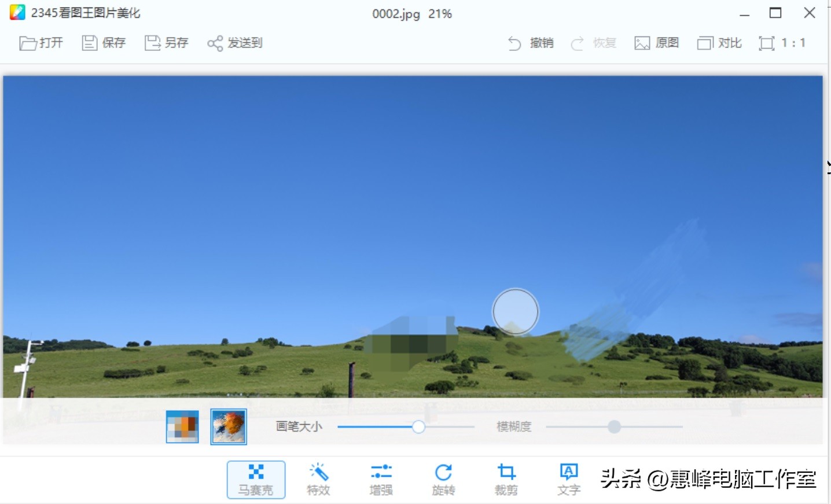The height and width of the screenshot is (504, 831).
Task: Toggle the blur smudge brush style
Action: [x=228, y=426]
